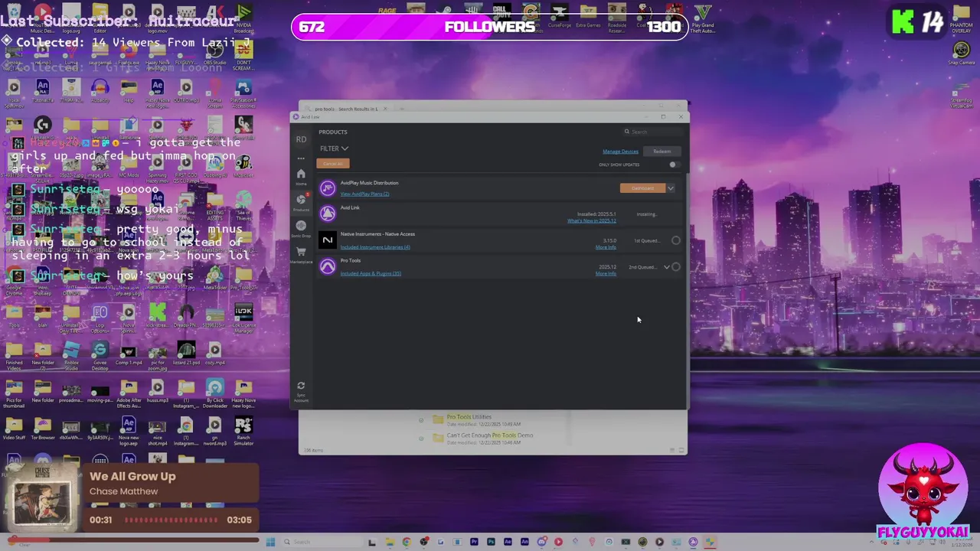980x551 pixels.
Task: Open the Sea of Thieves desktop shortcut
Action: click(243, 205)
